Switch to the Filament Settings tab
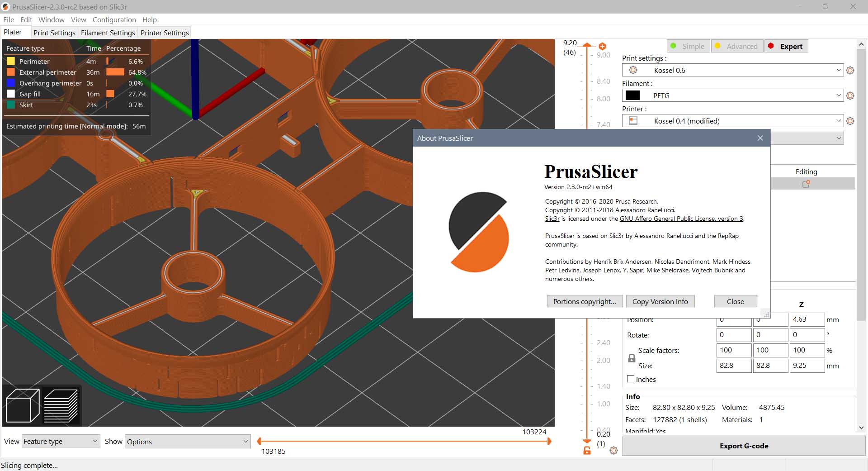This screenshot has height=471, width=868. coord(108,33)
